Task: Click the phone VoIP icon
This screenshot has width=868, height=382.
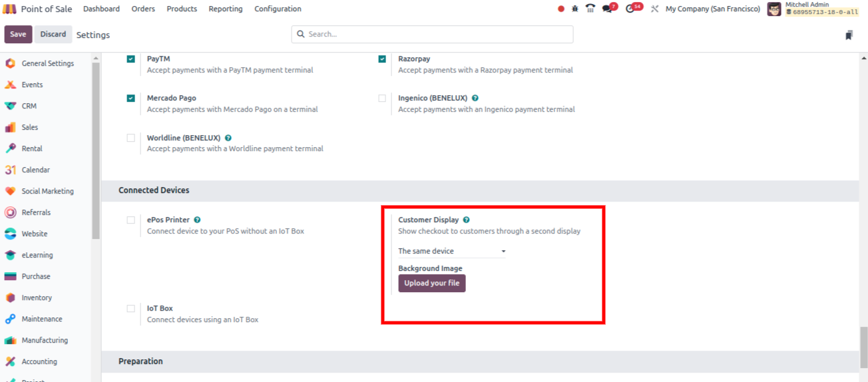Action: tap(590, 9)
